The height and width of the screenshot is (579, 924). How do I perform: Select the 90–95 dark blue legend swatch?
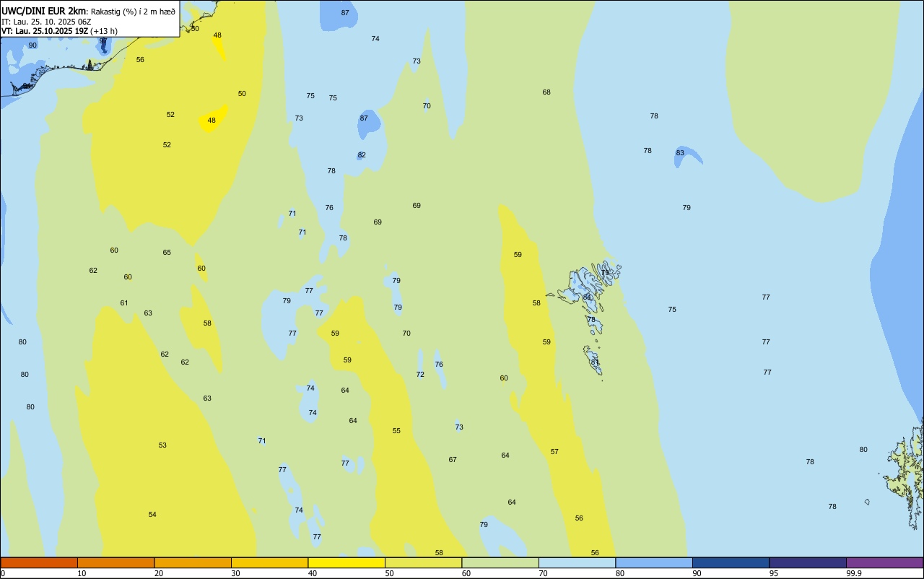tap(731, 562)
